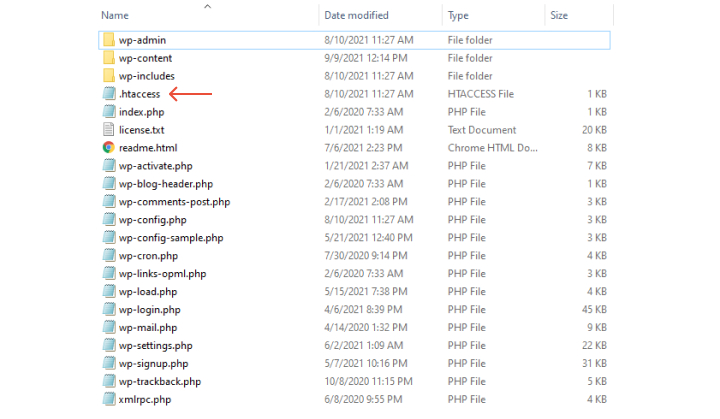The image size is (720, 419).
Task: Click the Chrome HTML Do... type cell
Action: [x=492, y=147]
